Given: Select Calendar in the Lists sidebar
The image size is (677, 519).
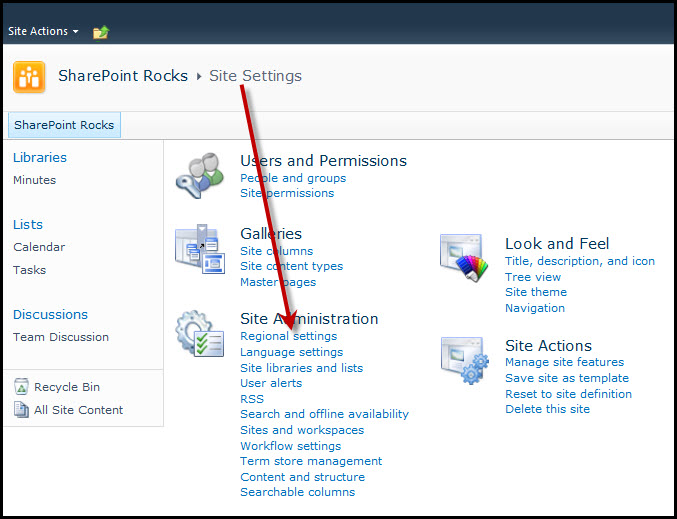Looking at the screenshot, I should point(39,247).
